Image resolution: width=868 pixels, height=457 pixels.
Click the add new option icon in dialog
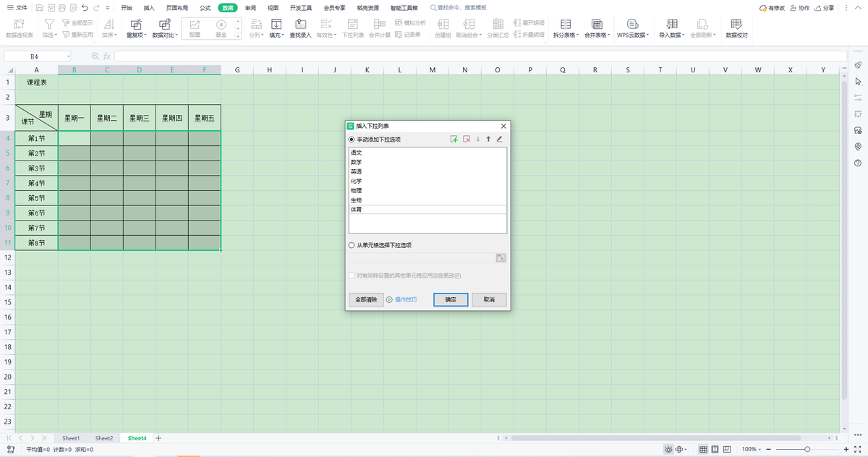(454, 139)
